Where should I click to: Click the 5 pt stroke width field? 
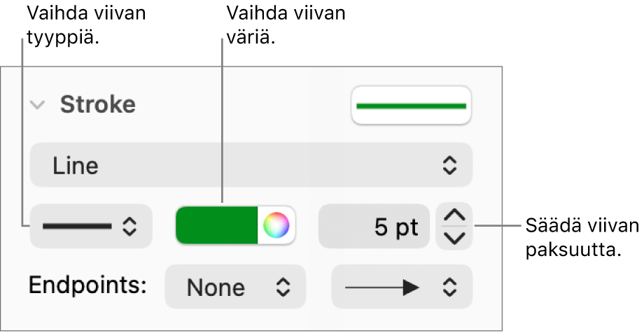click(x=374, y=227)
